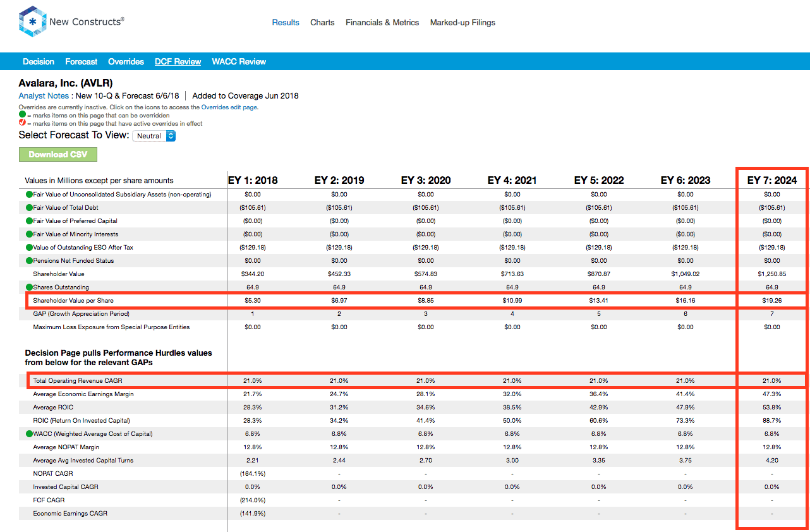Screen dimensions: 810x532
Task: Switch to the DCF Review tab
Action: 178,61
